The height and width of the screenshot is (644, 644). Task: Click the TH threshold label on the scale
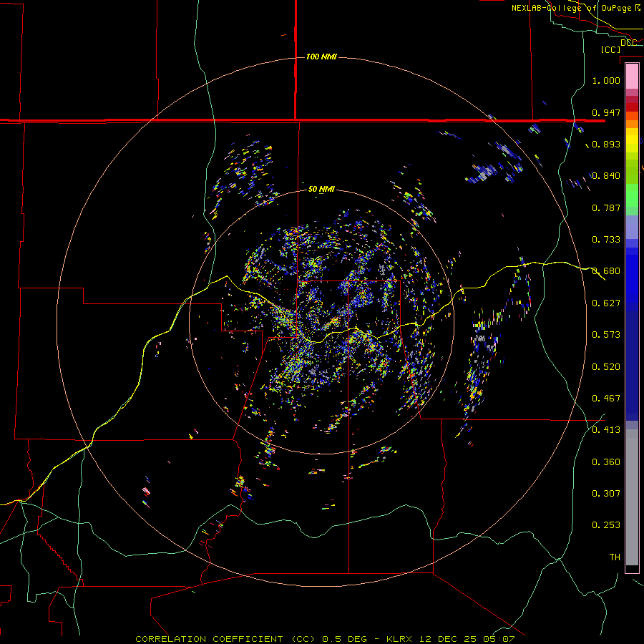(x=615, y=557)
